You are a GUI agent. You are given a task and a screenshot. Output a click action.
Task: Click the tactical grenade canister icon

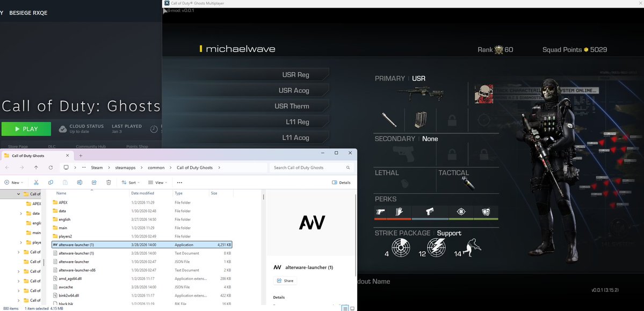pyautogui.click(x=468, y=183)
